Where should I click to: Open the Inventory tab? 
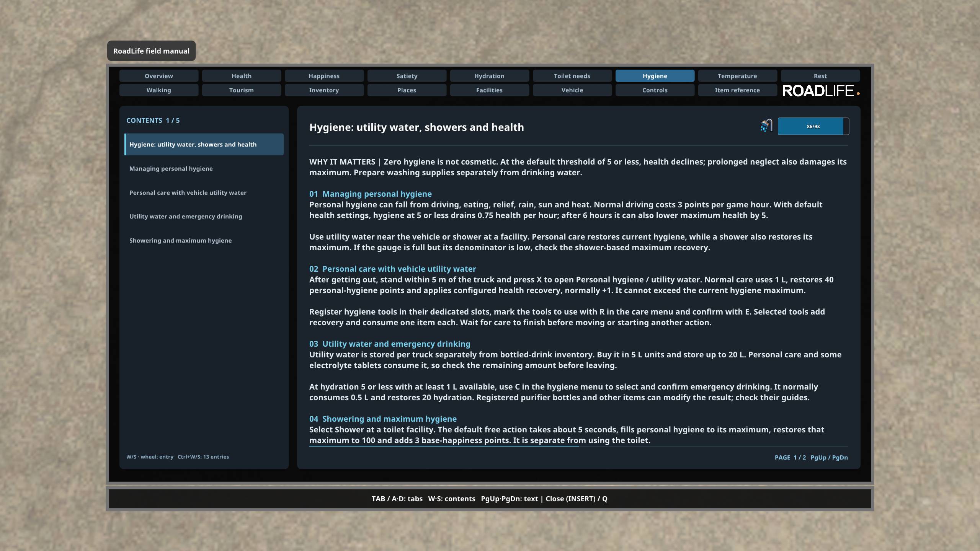[324, 90]
